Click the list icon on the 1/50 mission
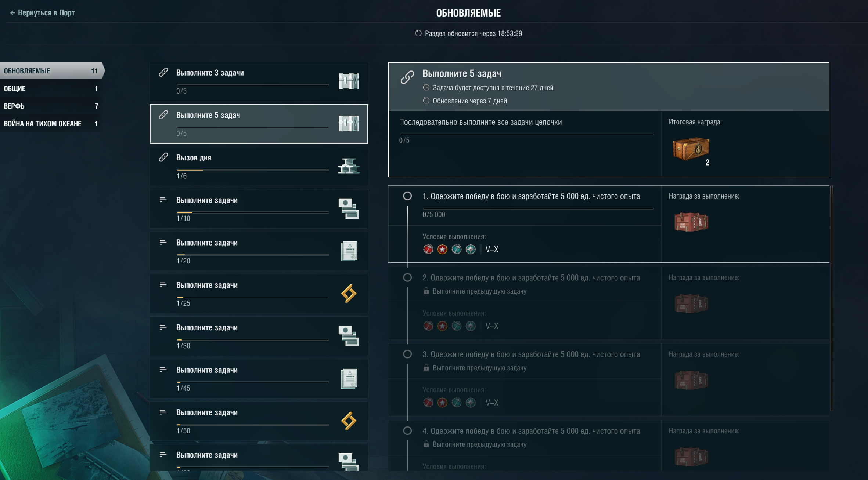 click(x=163, y=412)
